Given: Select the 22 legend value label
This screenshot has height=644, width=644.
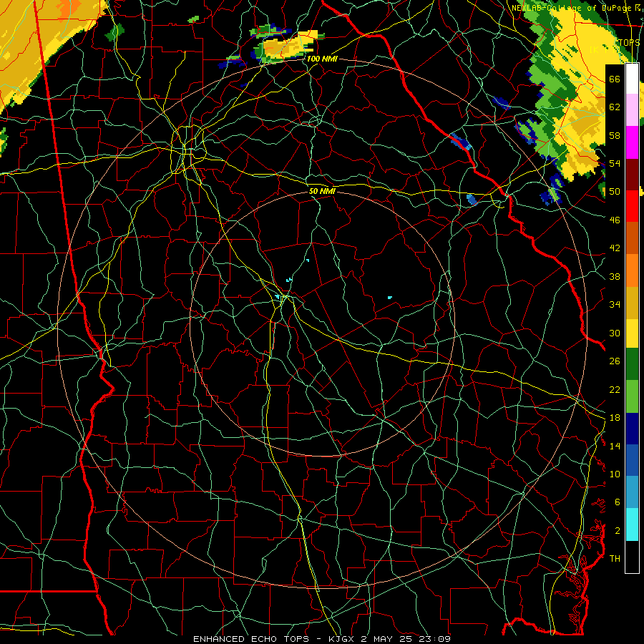Looking at the screenshot, I should click(615, 389).
